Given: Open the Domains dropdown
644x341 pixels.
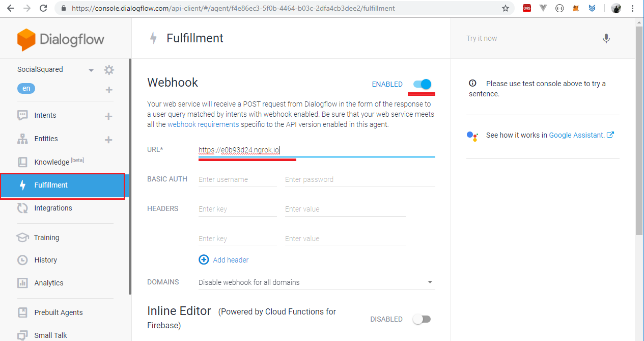Looking at the screenshot, I should 316,282.
